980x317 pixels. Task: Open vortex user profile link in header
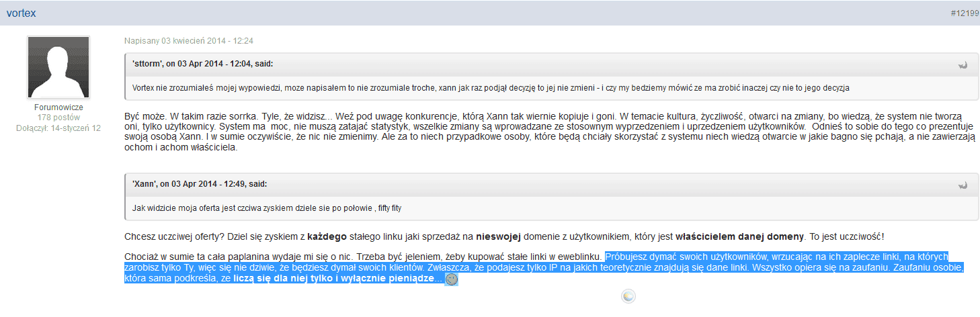click(x=22, y=13)
